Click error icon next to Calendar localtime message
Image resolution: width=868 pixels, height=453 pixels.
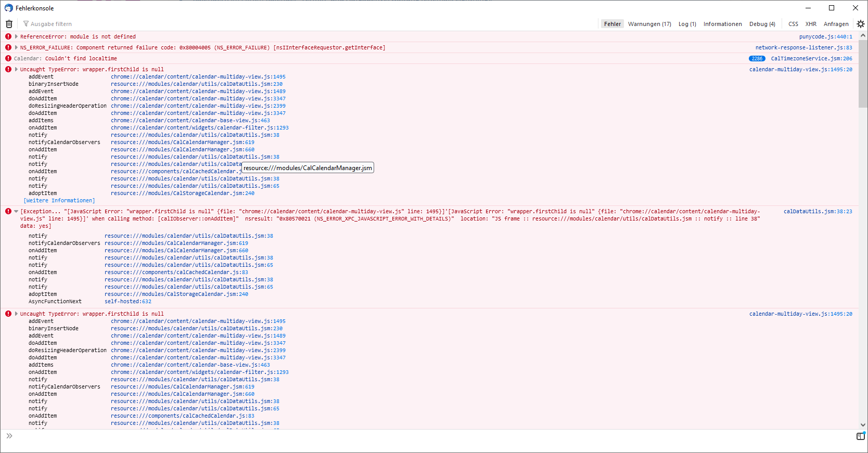coord(8,58)
